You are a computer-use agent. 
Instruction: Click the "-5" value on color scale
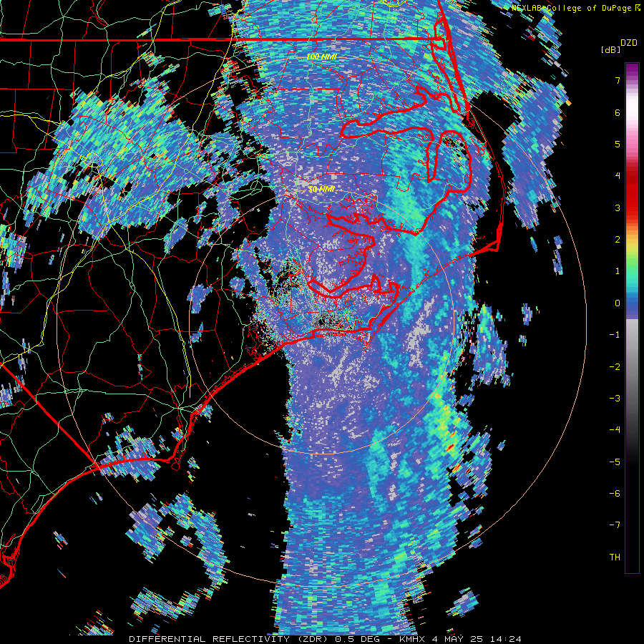[615, 462]
